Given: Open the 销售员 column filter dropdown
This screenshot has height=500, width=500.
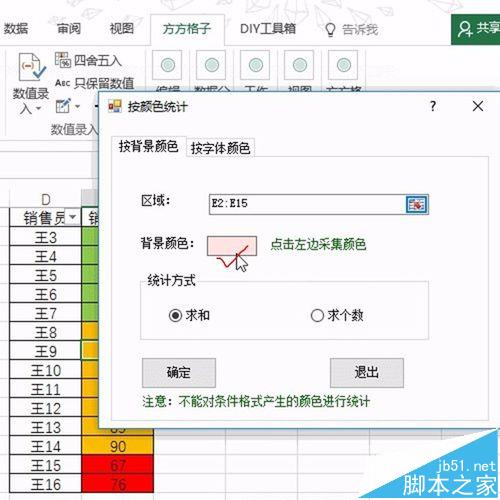Looking at the screenshot, I should tap(72, 217).
